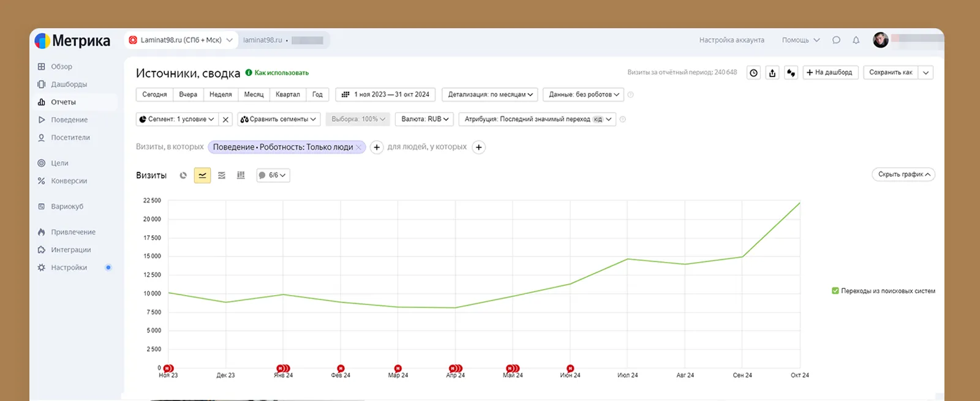Switch to the pie chart view icon
This screenshot has height=401, width=980.
[x=183, y=176]
